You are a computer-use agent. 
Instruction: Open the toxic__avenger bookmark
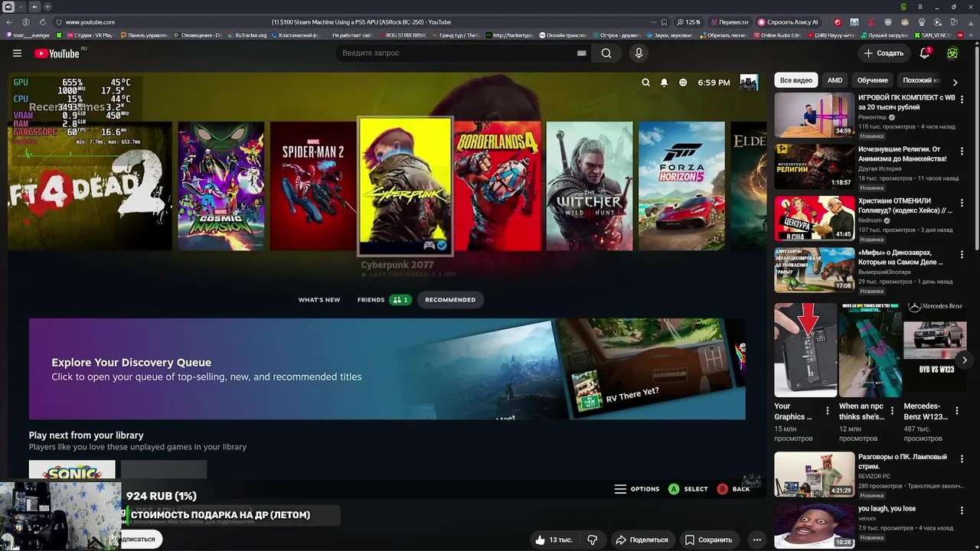[x=28, y=35]
